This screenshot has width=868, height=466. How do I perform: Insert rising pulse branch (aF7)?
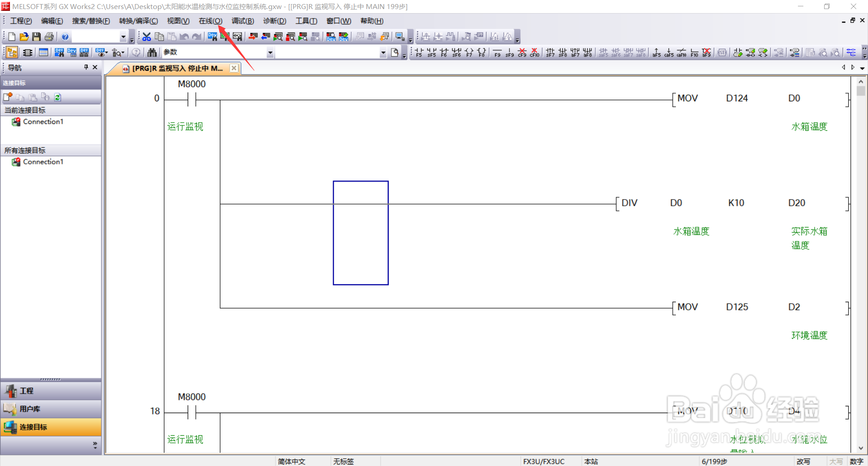[x=575, y=52]
